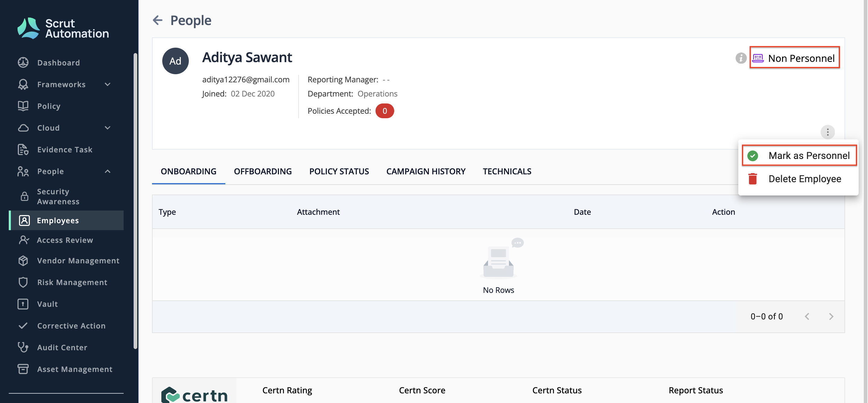
Task: Select Mark as Personnel menu option
Action: (799, 155)
